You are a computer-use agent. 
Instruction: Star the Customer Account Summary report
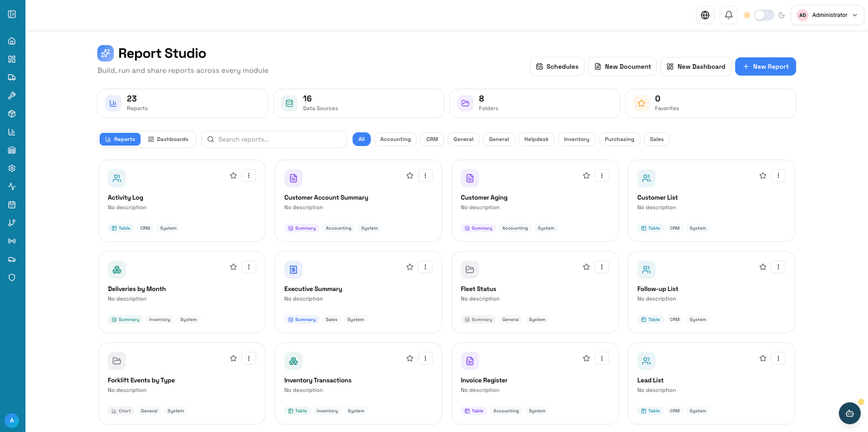coord(410,176)
